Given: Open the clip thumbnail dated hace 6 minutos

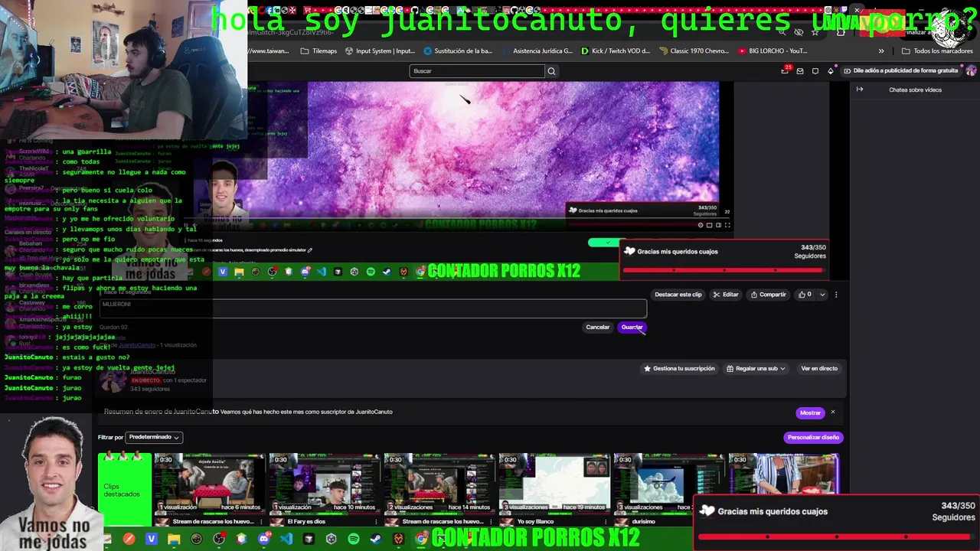Looking at the screenshot, I should tap(209, 483).
